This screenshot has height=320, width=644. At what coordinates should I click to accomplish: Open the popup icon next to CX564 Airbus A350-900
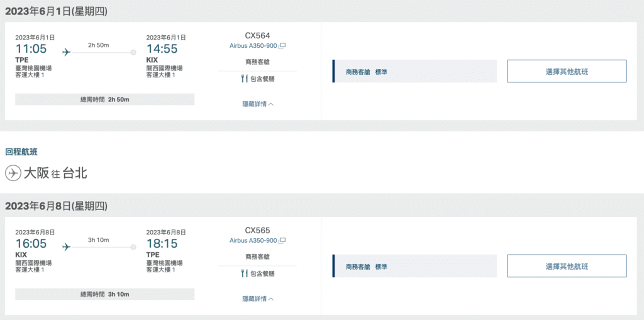pyautogui.click(x=282, y=46)
